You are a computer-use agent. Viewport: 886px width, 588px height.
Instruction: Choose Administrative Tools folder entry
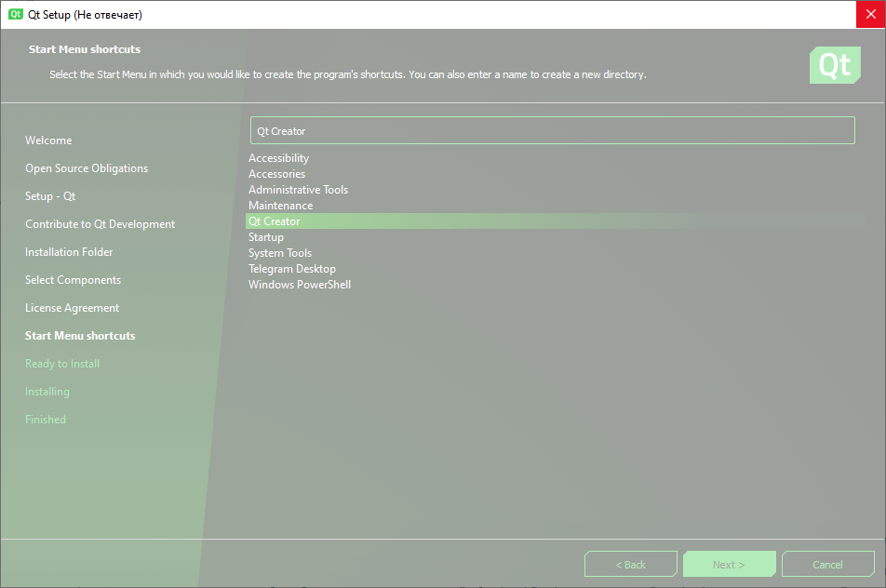[298, 190]
